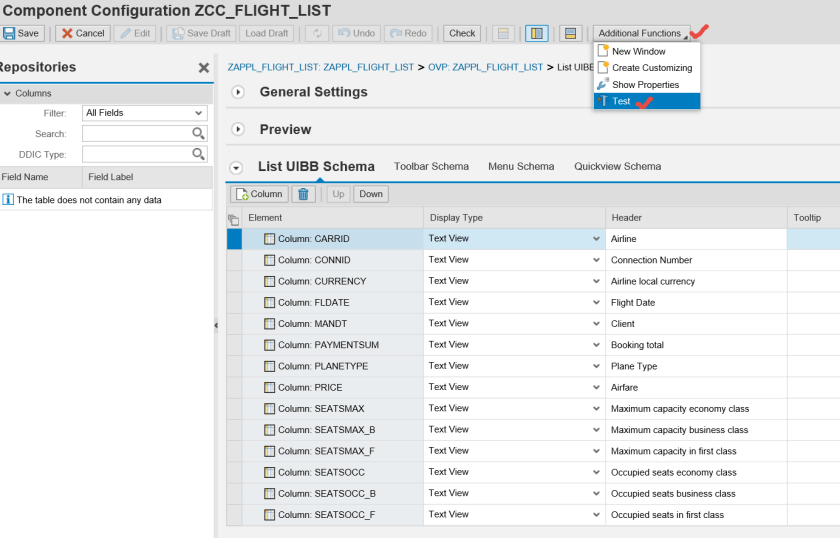The width and height of the screenshot is (840, 538).
Task: Click the select-all icon in table corner
Action: (234, 218)
